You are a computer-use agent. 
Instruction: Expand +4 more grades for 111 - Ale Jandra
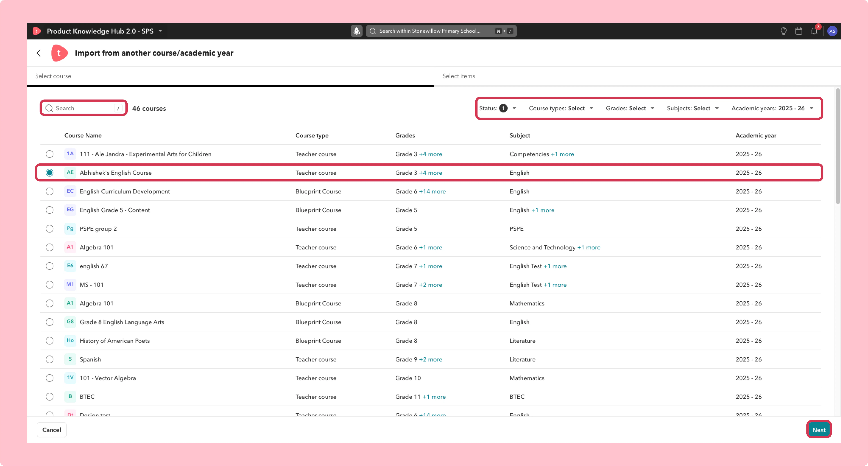[431, 154]
